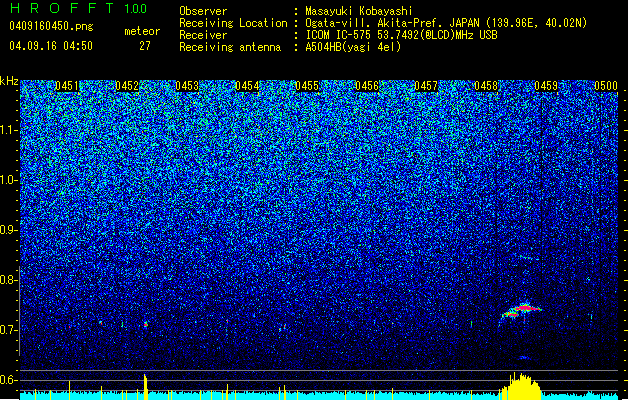Click the 0452 time marker
This screenshot has width=629, height=400.
(127, 86)
